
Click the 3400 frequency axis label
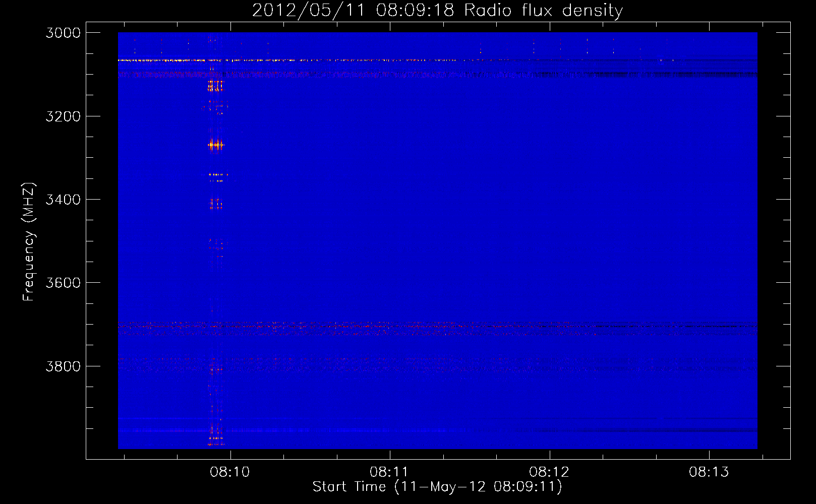coord(63,200)
